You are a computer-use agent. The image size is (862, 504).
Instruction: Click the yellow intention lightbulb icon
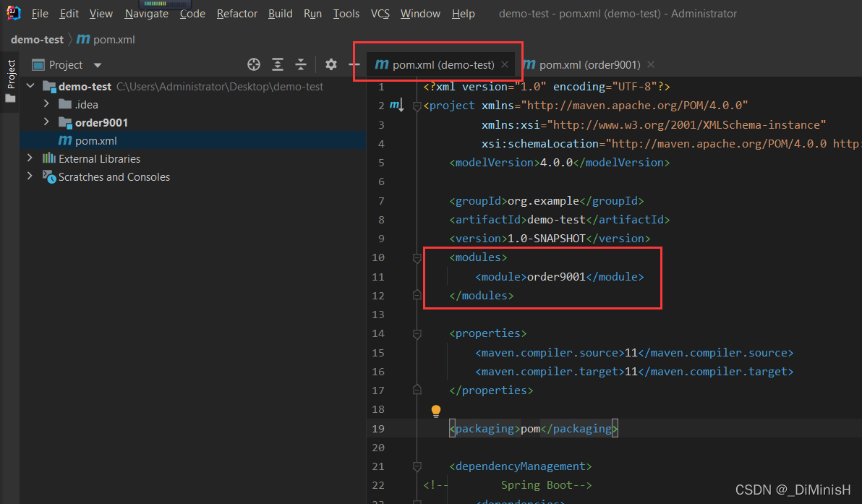436,411
